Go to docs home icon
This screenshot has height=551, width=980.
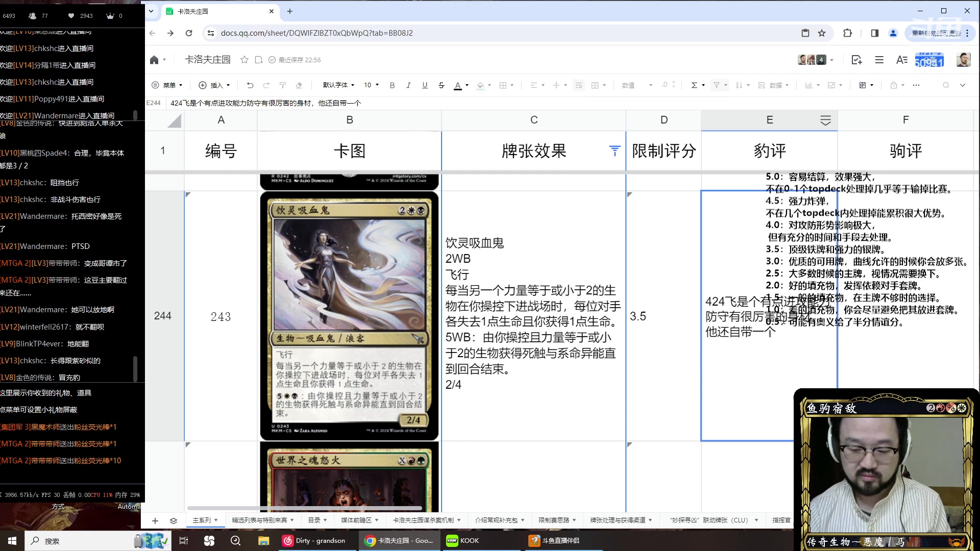pyautogui.click(x=154, y=60)
